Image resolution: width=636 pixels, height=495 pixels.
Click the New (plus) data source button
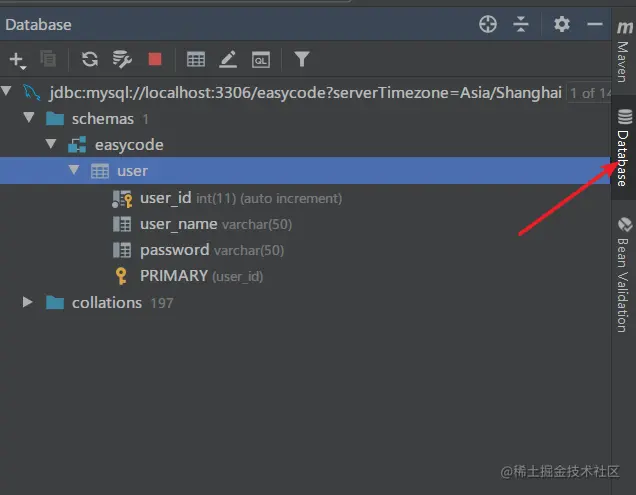coord(17,60)
